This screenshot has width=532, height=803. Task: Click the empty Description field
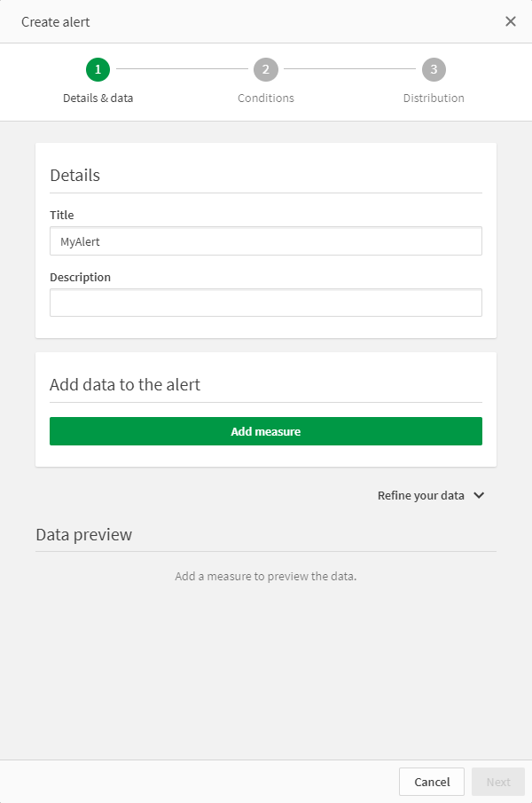pos(266,303)
